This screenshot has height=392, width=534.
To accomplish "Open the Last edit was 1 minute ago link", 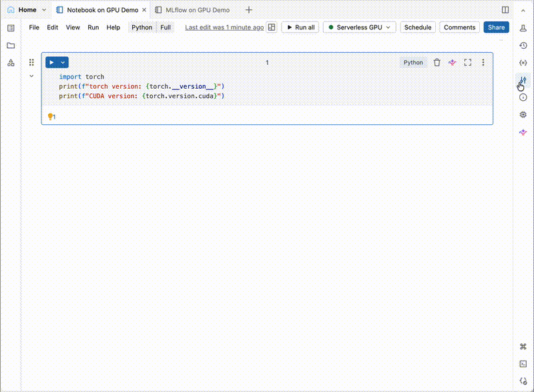I will [x=224, y=27].
